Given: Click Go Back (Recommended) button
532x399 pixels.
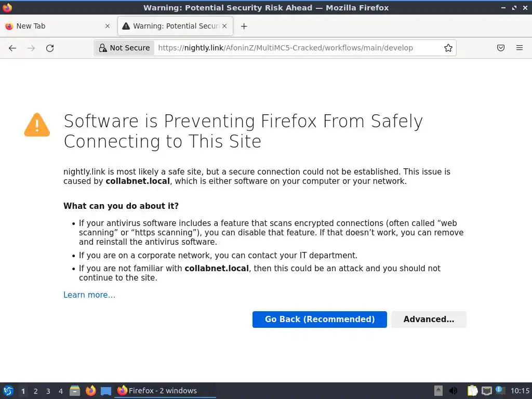Looking at the screenshot, I should pos(320,320).
